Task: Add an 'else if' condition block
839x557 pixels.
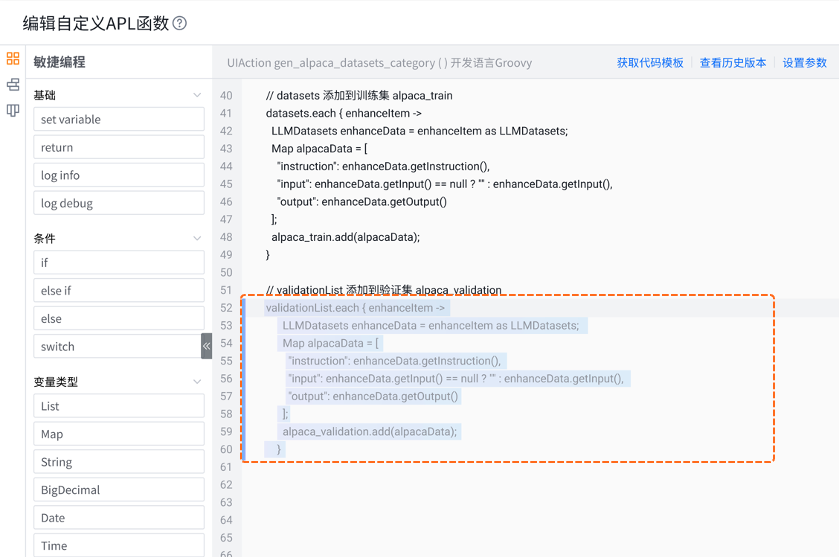Action: [118, 290]
